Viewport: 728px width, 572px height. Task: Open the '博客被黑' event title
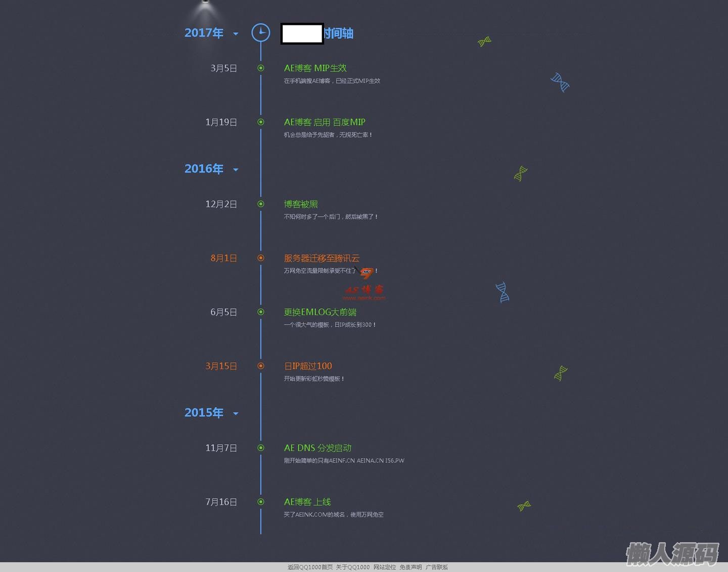coord(301,204)
